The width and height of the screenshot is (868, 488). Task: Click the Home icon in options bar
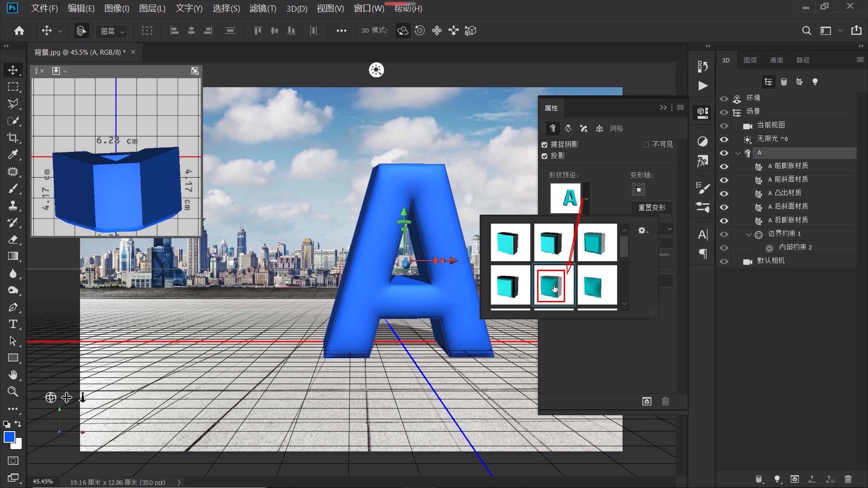point(19,31)
